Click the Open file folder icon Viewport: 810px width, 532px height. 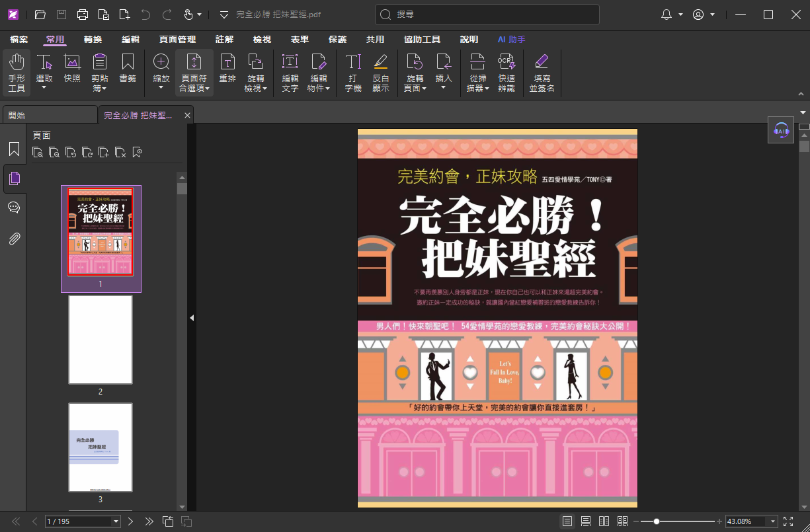tap(40, 15)
